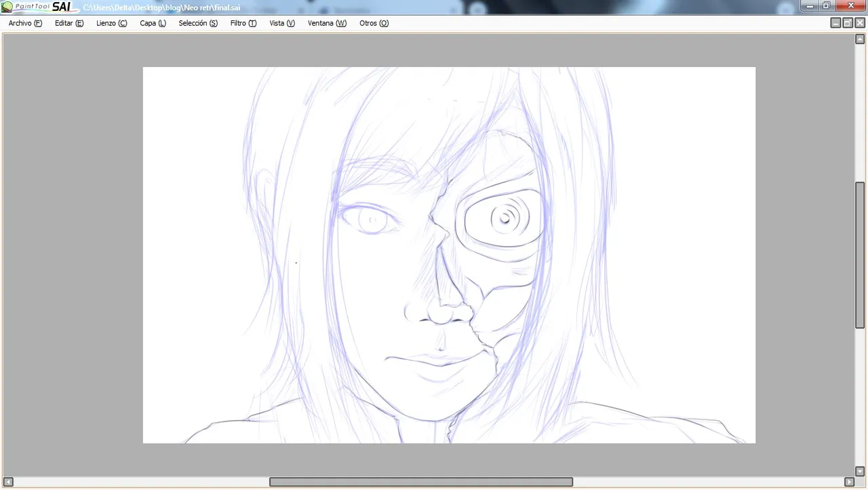
Task: Open the Ventana menu
Action: pyautogui.click(x=327, y=23)
